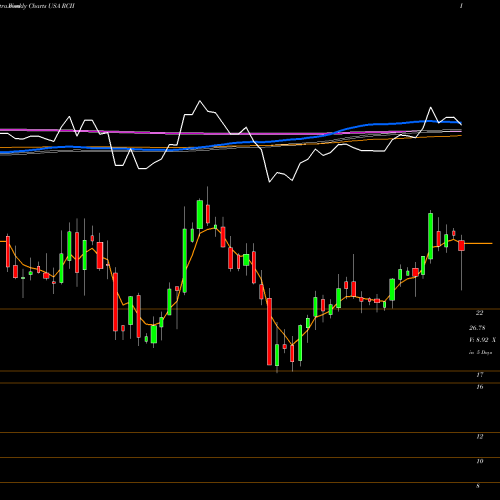Click the tallest green candlestick at chart peak

point(200,214)
